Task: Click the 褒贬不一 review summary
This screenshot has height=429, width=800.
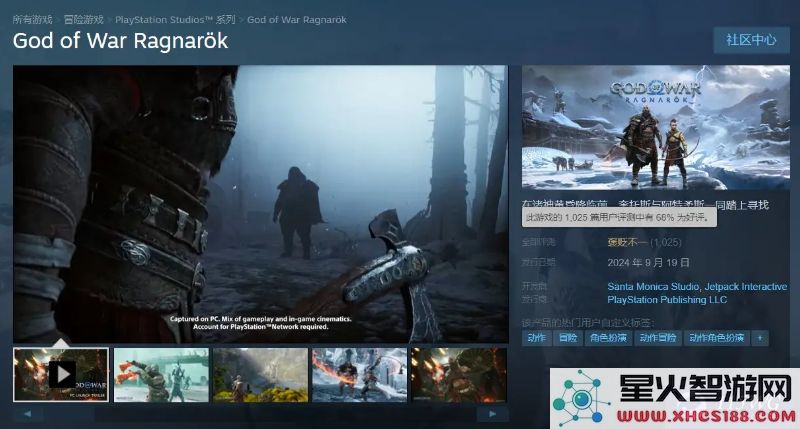Action: [627, 242]
